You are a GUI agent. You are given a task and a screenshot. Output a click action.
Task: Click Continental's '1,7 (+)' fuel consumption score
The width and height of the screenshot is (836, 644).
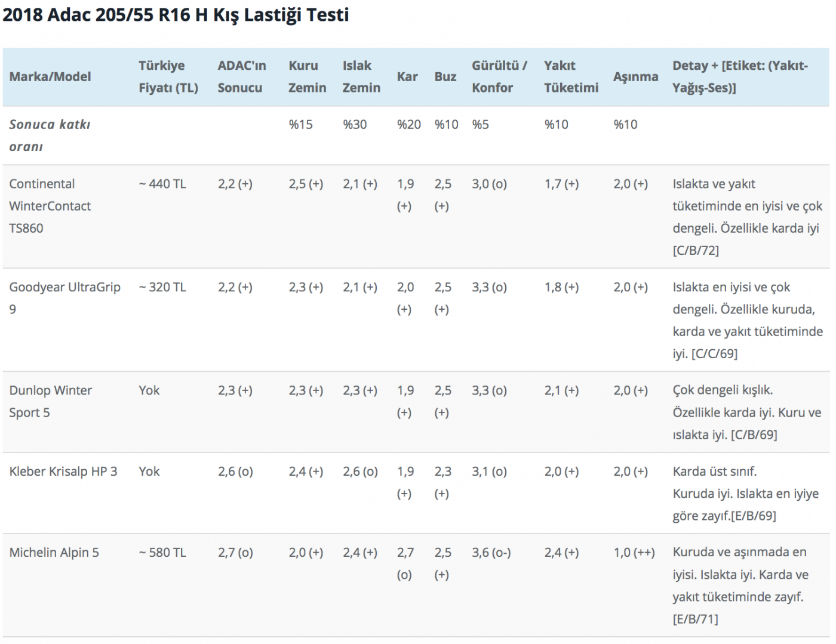pyautogui.click(x=561, y=184)
